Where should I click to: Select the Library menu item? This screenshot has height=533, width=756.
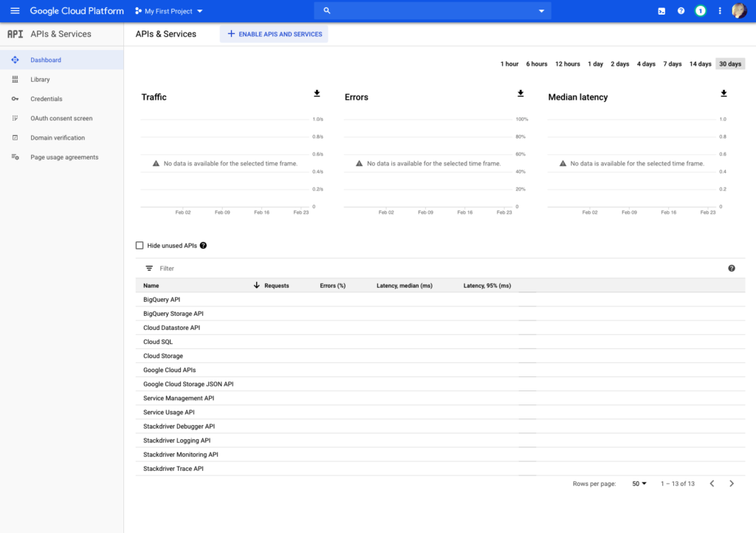tap(62, 80)
